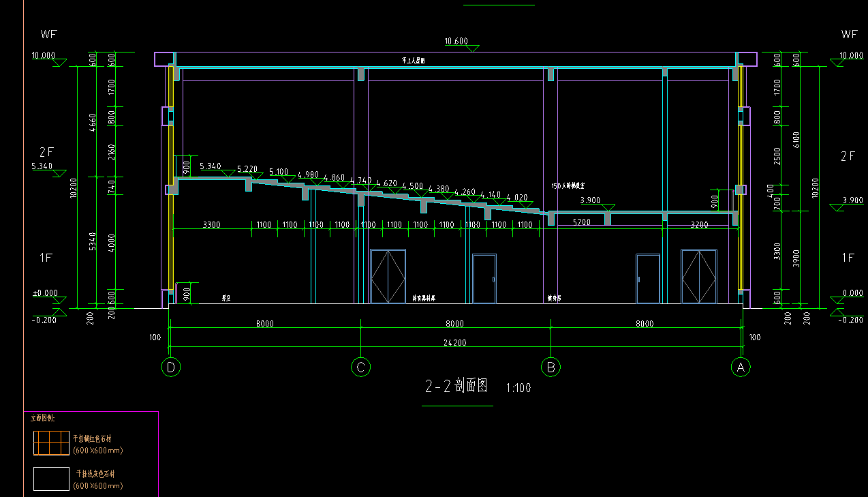Pick the axis bubble labeled B

pyautogui.click(x=551, y=367)
